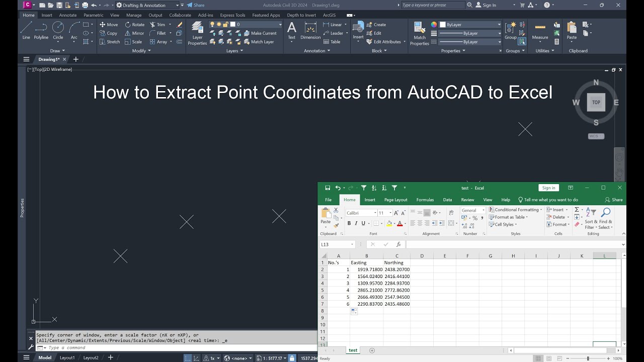Toggle Underline formatting in Excel
This screenshot has height=362, width=644.
[363, 224]
